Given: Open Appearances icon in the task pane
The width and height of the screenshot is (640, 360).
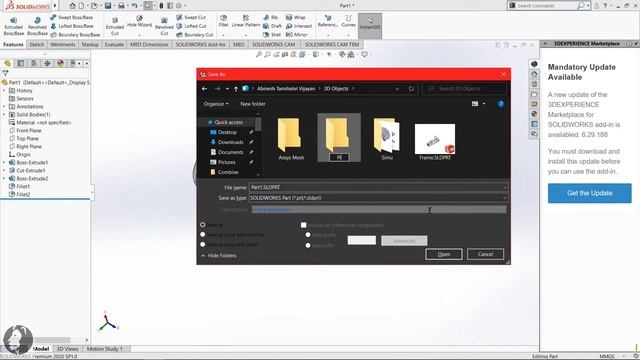Looking at the screenshot, I should [x=534, y=114].
